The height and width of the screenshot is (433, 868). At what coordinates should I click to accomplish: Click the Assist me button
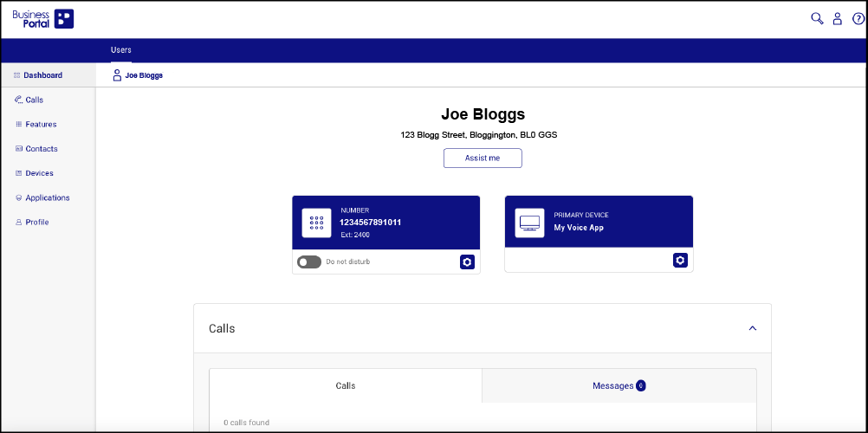[483, 158]
